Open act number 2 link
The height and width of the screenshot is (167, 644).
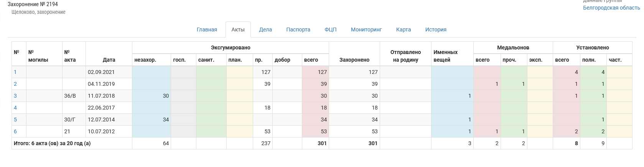[x=15, y=84]
